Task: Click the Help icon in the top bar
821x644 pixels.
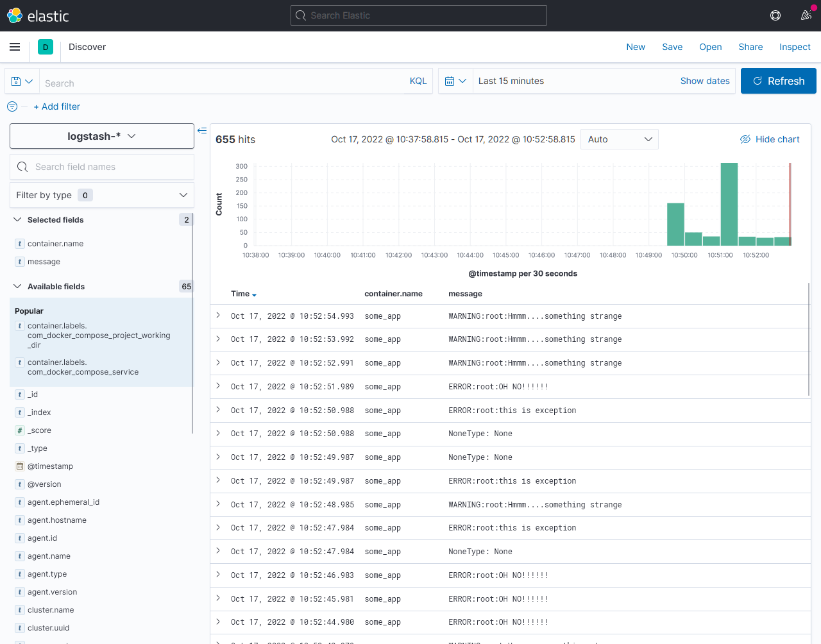Action: [x=775, y=15]
